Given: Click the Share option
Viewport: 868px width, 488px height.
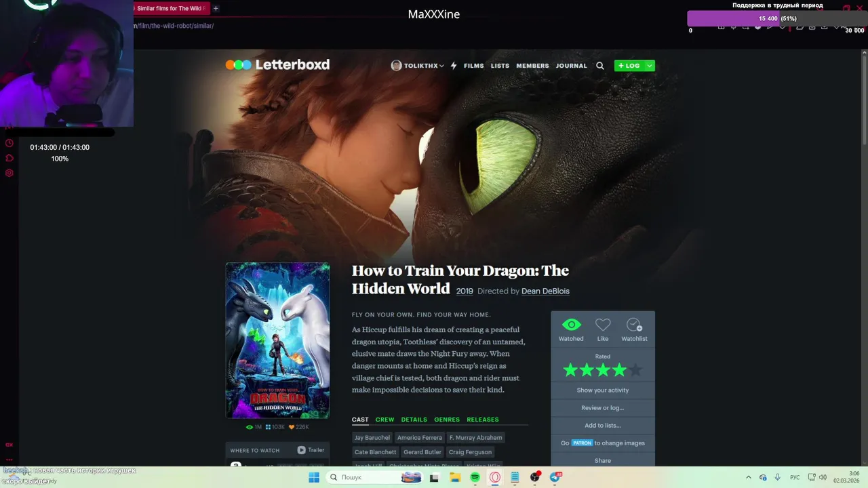Looking at the screenshot, I should [603, 461].
